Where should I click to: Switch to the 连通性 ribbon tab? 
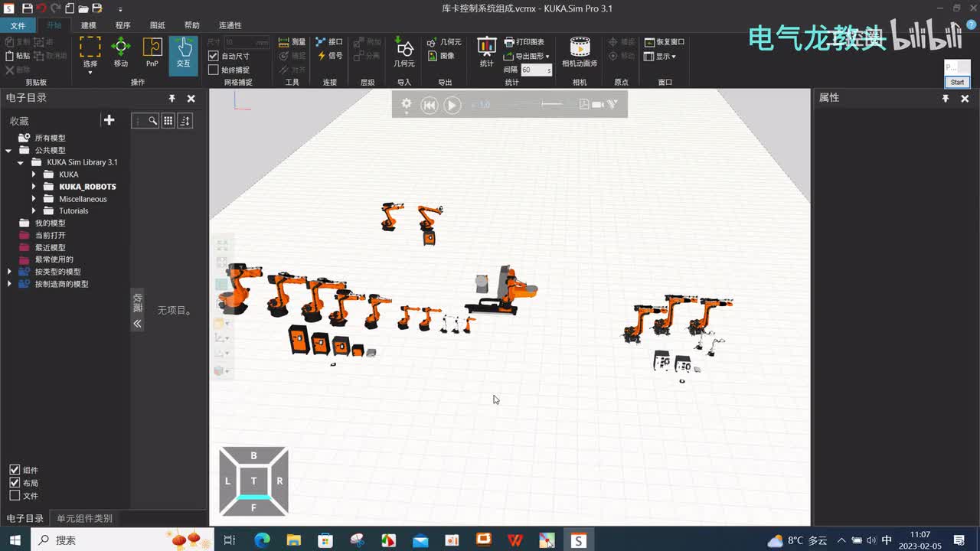(230, 25)
